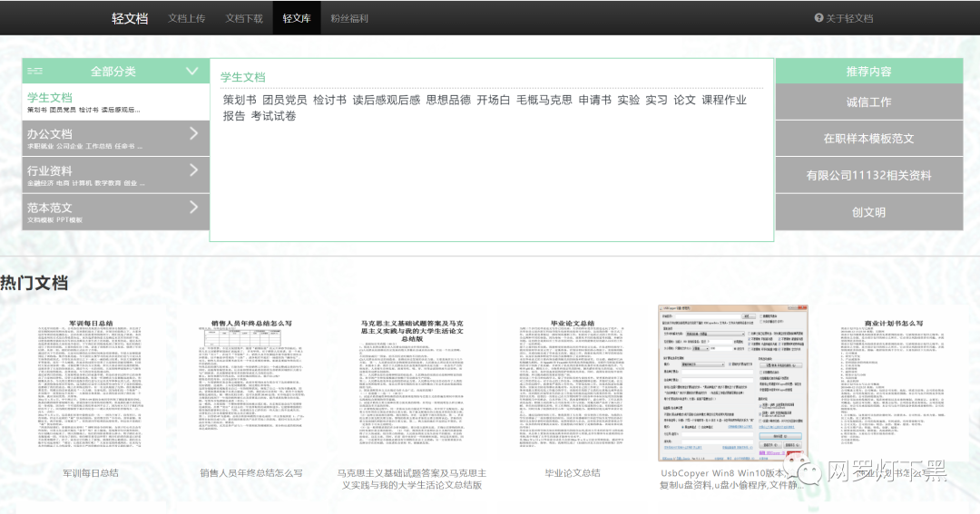The height and width of the screenshot is (514, 980).
Task: Click the question mark icon beside 关于轻文档
Action: pos(818,18)
